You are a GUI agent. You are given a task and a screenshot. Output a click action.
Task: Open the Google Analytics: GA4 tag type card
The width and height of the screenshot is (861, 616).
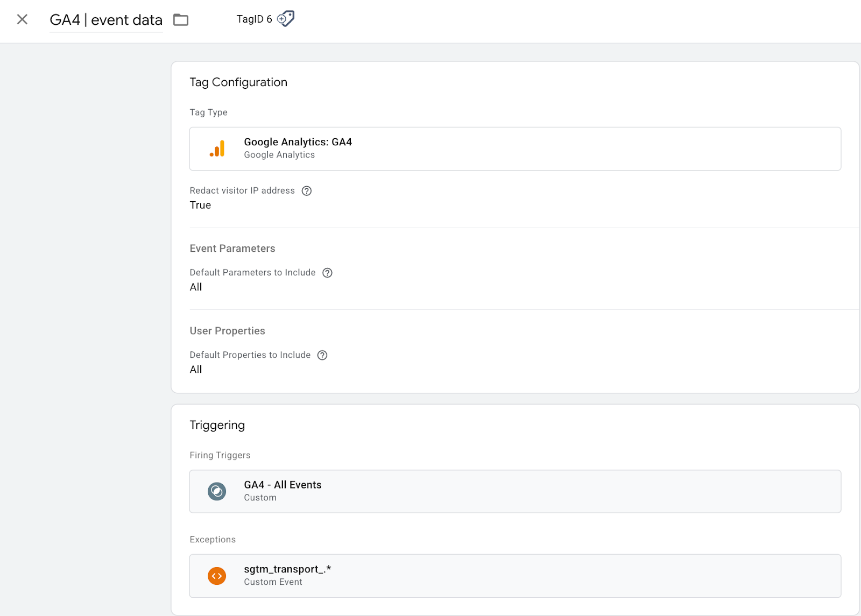[x=515, y=149]
